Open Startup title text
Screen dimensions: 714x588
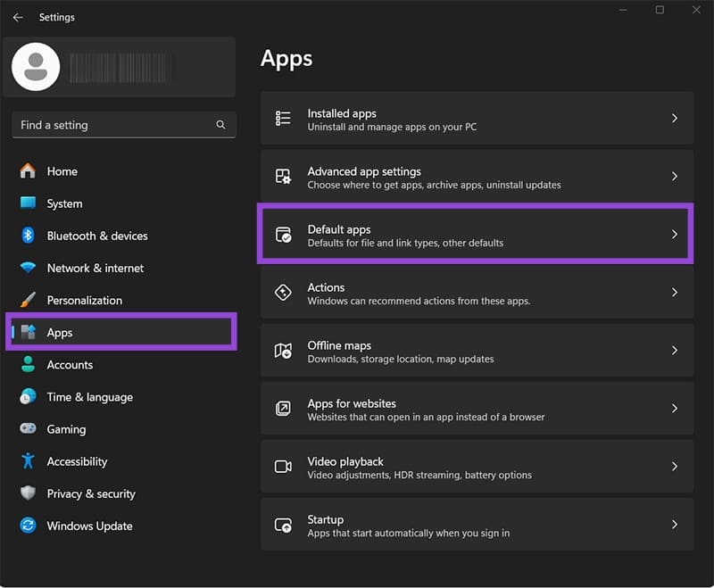coord(326,519)
